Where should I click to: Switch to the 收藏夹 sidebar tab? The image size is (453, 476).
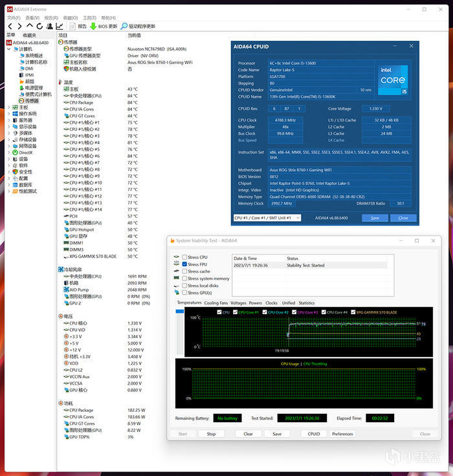tap(29, 35)
